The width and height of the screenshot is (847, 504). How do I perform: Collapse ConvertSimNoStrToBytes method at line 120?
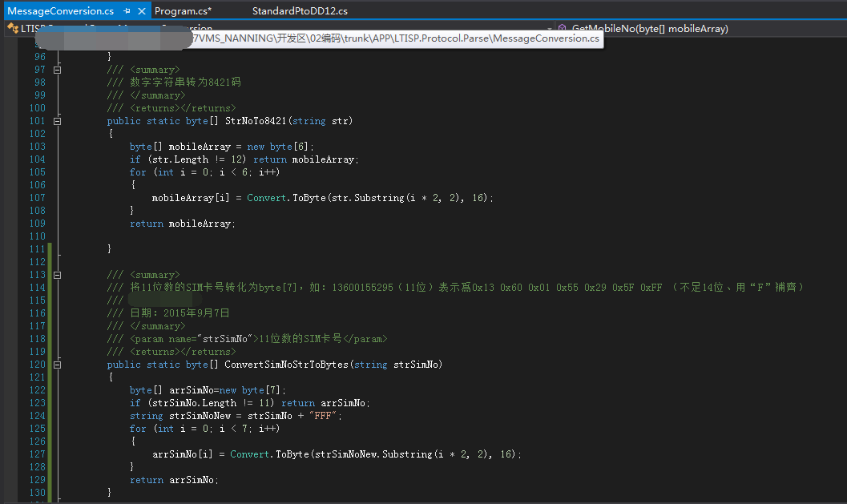[57, 365]
